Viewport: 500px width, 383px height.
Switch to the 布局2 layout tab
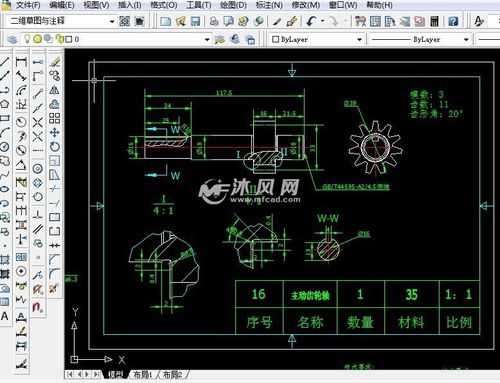pos(172,375)
